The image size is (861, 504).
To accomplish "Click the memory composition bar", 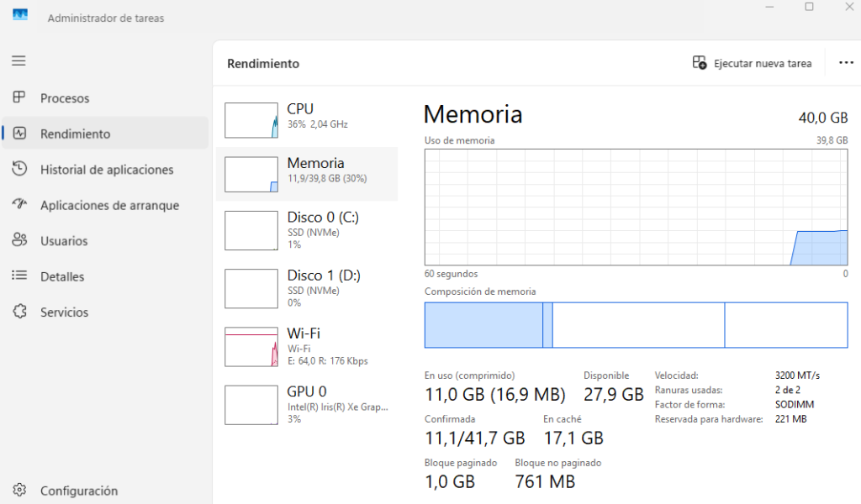I will [636, 326].
